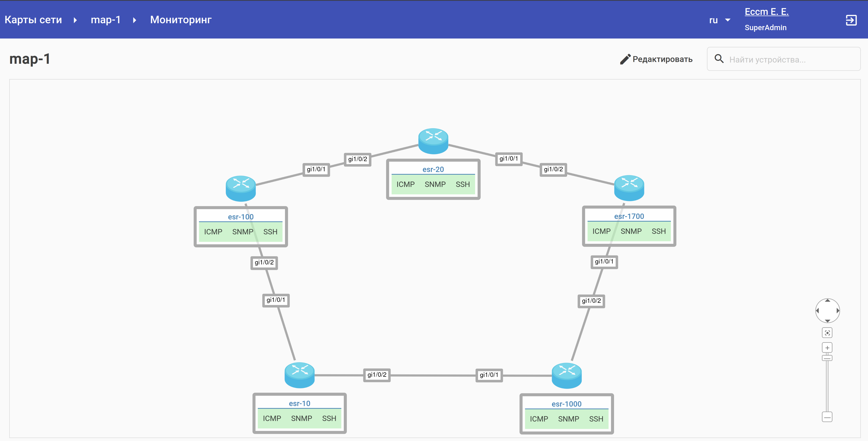Open the map-1 breadcrumb item

105,20
